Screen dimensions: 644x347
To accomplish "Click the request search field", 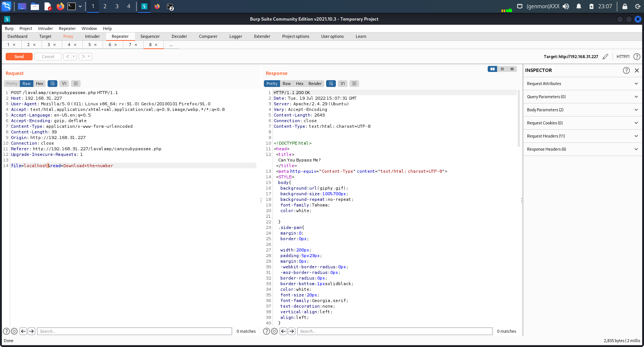I will click(135, 331).
